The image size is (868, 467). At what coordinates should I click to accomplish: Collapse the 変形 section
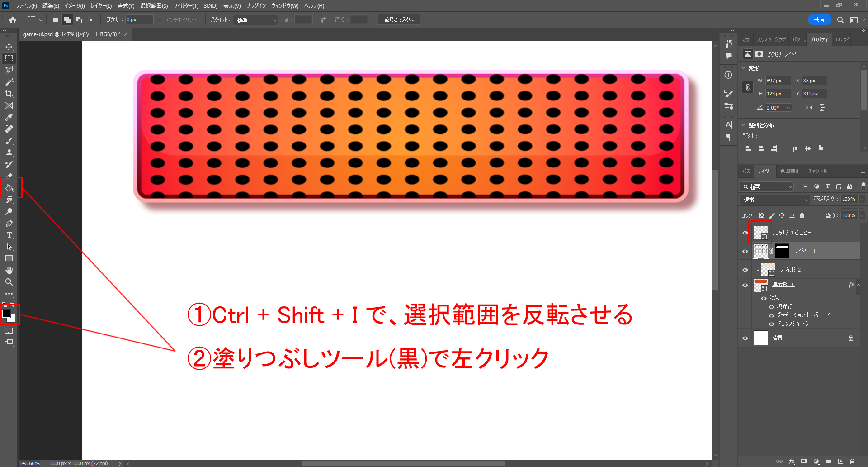coord(744,68)
